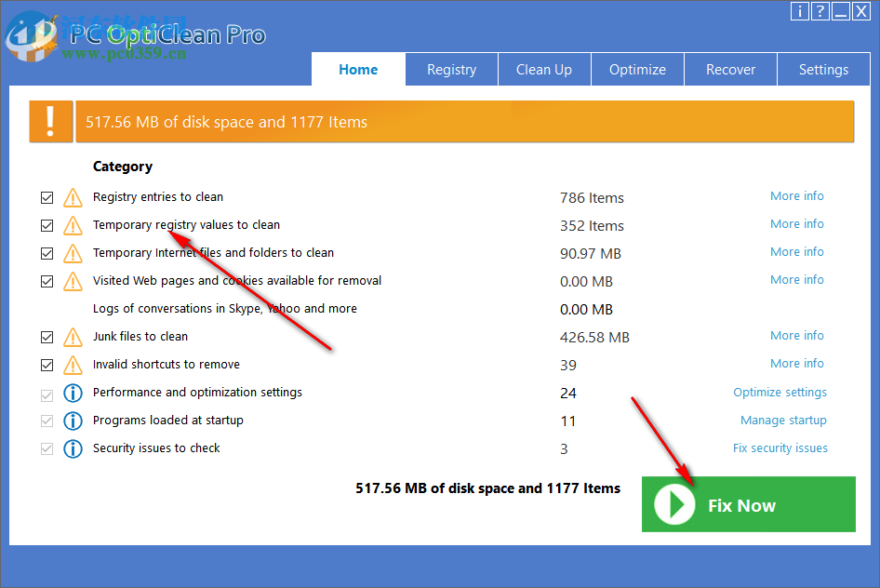The height and width of the screenshot is (588, 880).
Task: Go to the Optimize tab
Action: point(637,70)
